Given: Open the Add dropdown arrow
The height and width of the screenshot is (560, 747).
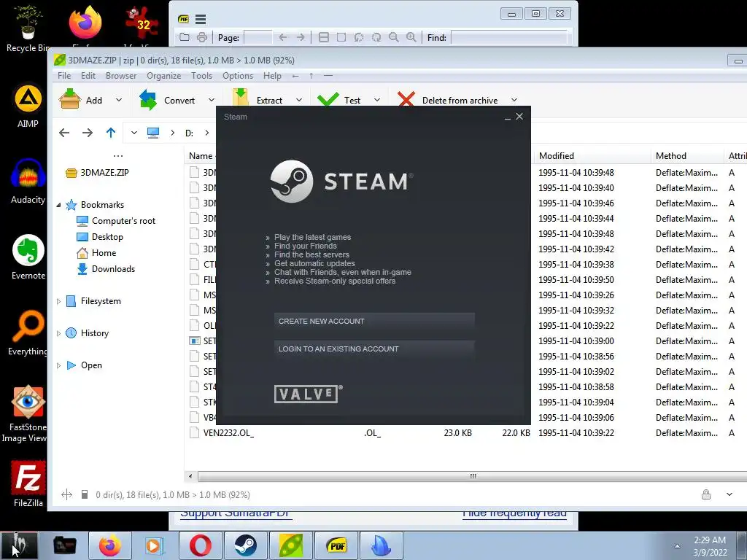Looking at the screenshot, I should [x=119, y=100].
